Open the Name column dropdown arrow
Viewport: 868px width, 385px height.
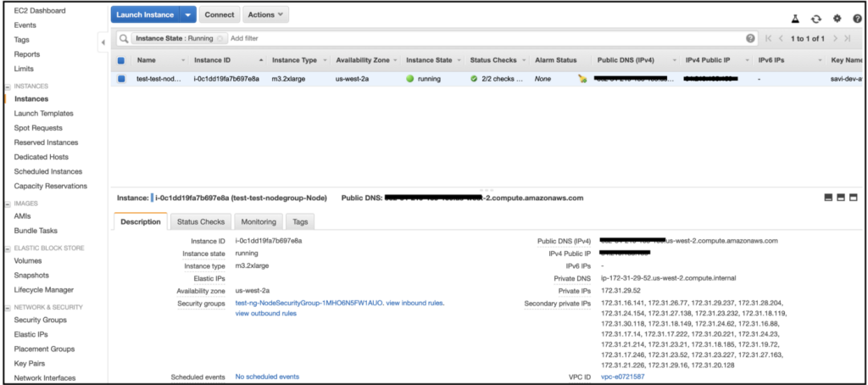(x=183, y=60)
